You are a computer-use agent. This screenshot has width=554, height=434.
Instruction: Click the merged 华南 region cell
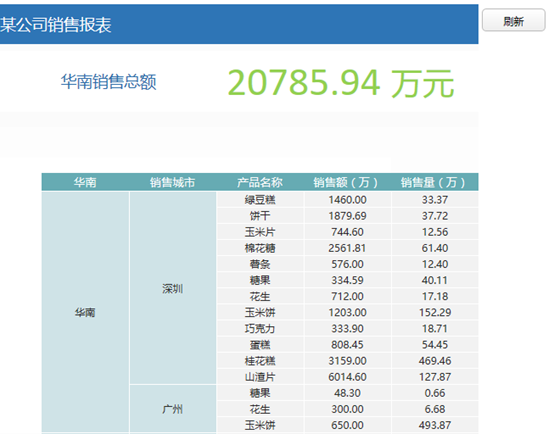click(x=85, y=312)
